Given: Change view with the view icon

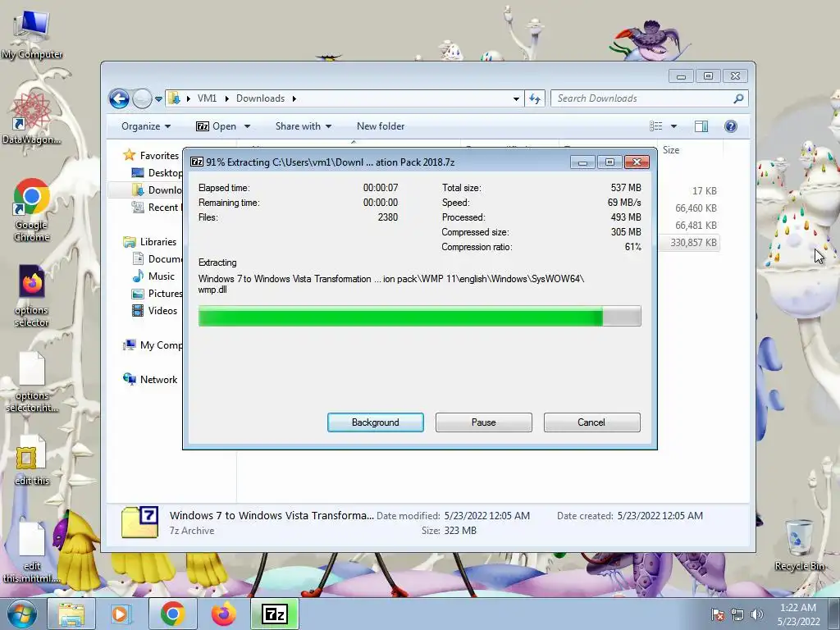Looking at the screenshot, I should coord(655,126).
